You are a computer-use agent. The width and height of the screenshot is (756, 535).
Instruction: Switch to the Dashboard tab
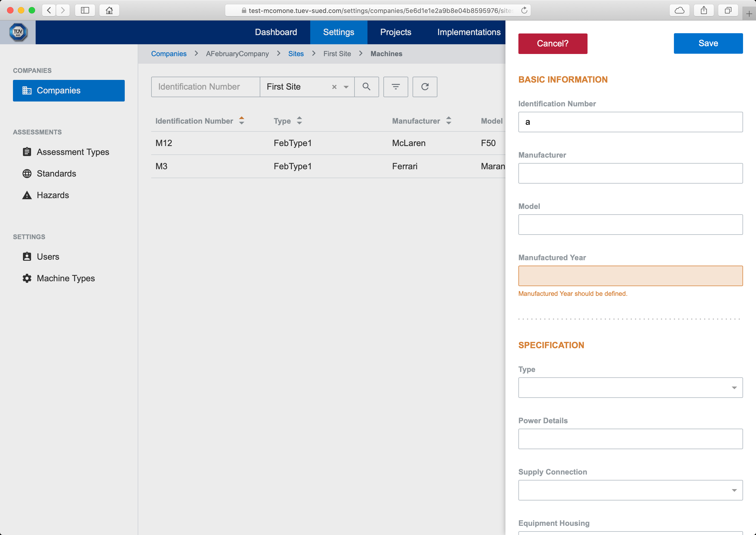pos(276,32)
